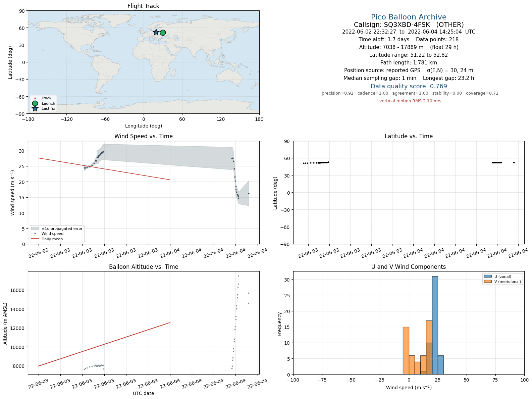Click the red Daily mean line sample in the legend
Viewport: 532px width, 399px height.
pos(35,239)
